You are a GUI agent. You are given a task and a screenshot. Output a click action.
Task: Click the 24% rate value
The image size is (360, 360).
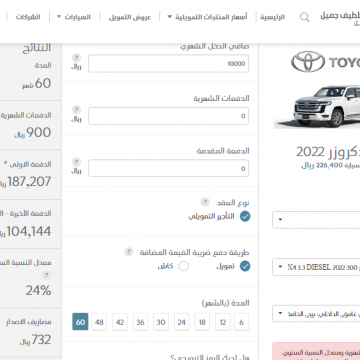38,291
